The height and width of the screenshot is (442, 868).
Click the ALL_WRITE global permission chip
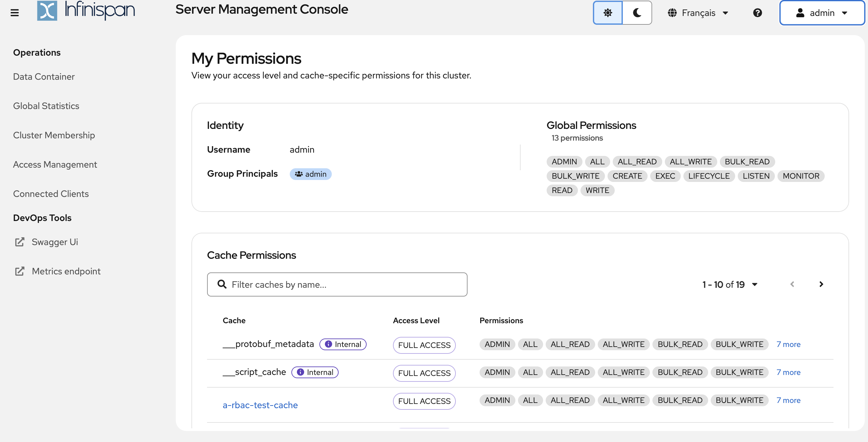691,162
